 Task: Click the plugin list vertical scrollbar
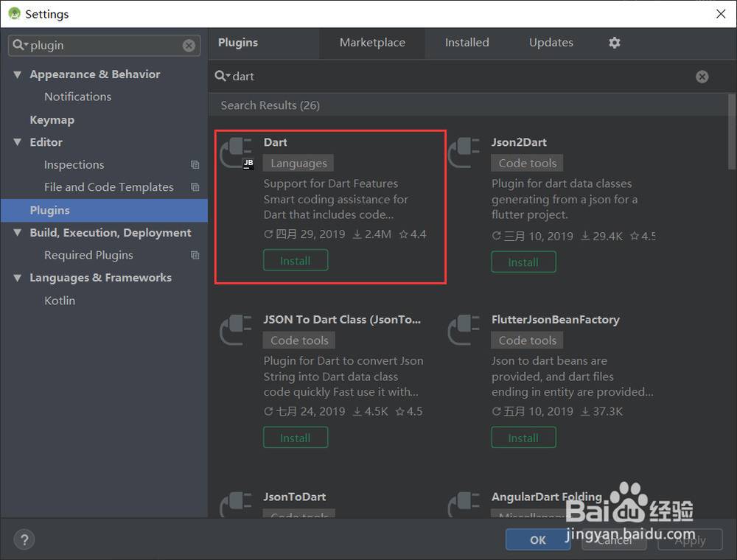(x=732, y=132)
